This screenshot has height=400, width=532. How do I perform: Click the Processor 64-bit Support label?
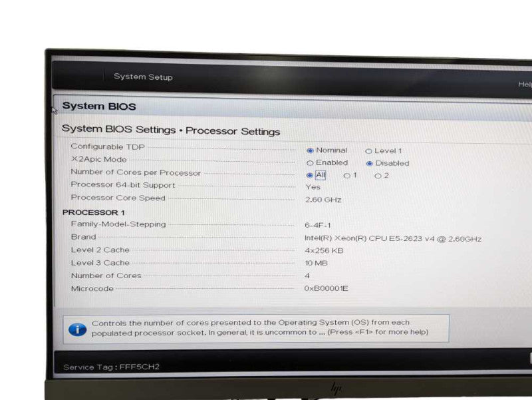tap(123, 185)
